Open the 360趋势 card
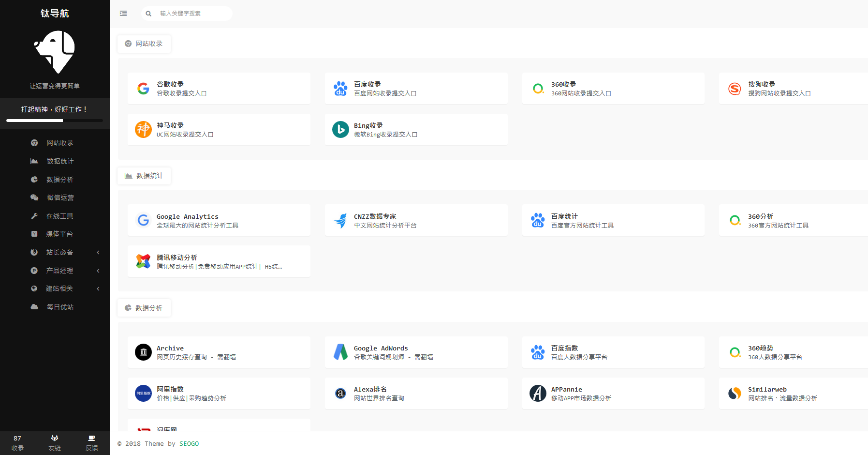The height and width of the screenshot is (455, 868). tap(794, 352)
